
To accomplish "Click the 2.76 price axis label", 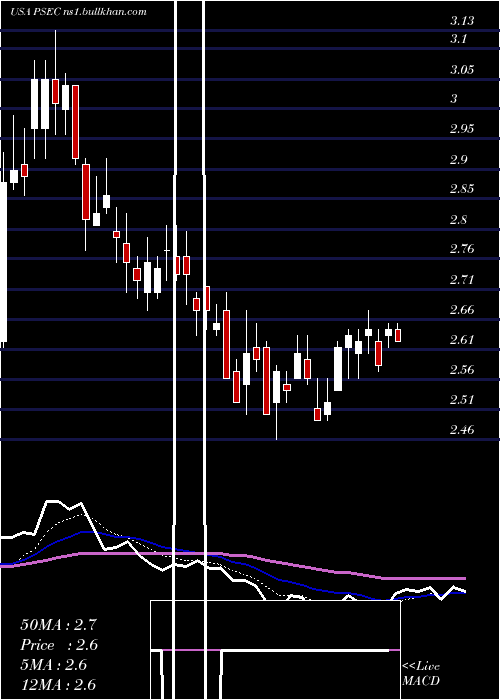I will [462, 249].
